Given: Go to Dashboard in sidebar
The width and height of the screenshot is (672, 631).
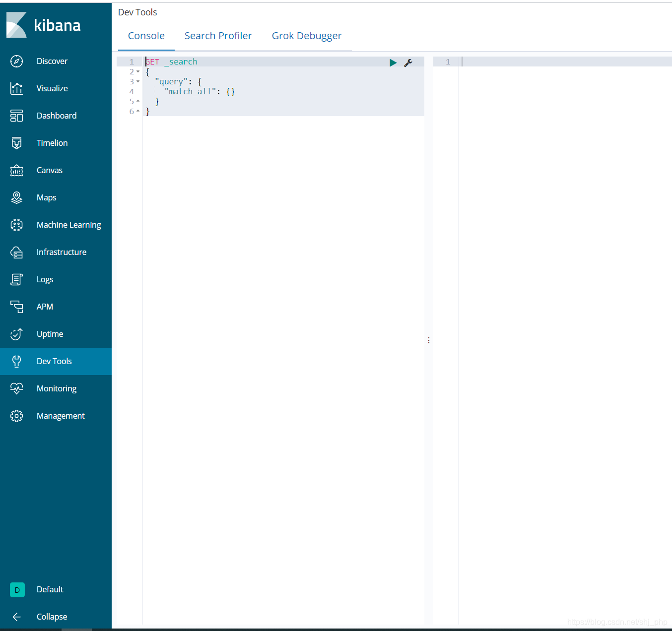Looking at the screenshot, I should [57, 116].
